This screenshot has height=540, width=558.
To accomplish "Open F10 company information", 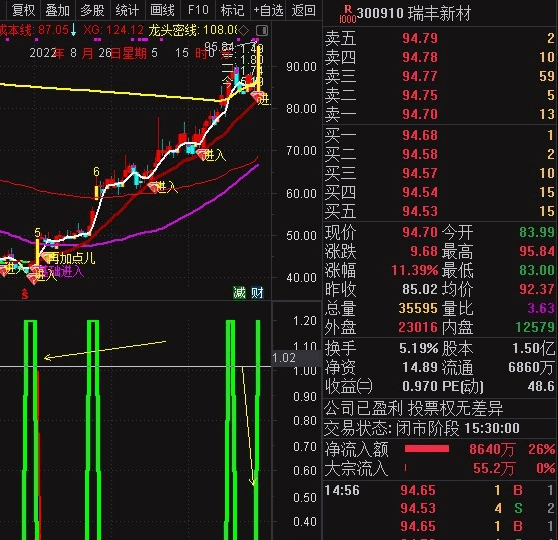I will click(198, 10).
